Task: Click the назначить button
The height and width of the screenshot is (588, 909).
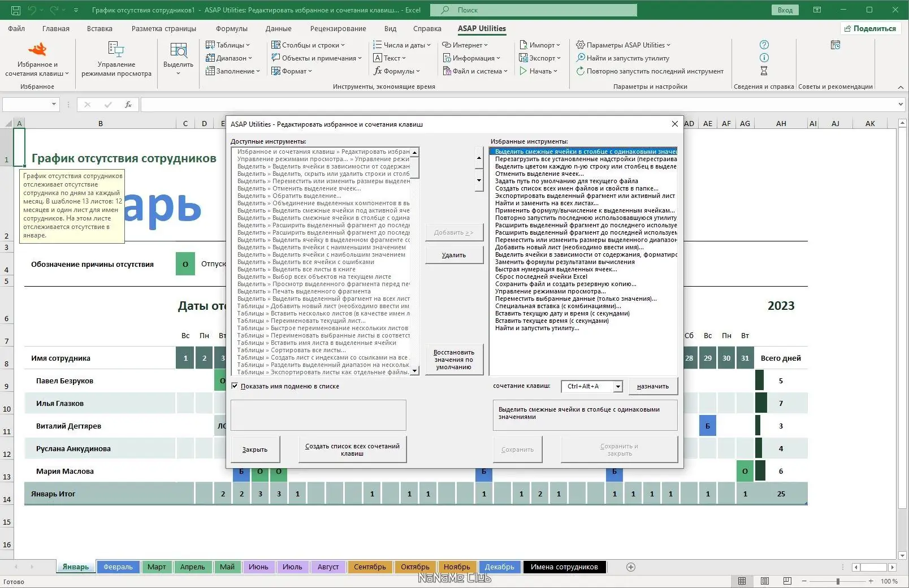Action: (x=653, y=386)
